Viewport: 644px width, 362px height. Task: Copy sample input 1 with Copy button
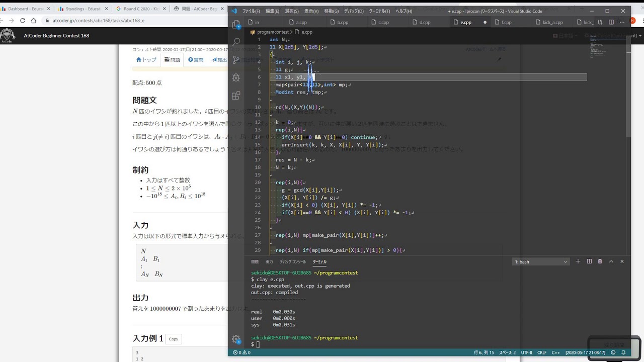(x=174, y=339)
